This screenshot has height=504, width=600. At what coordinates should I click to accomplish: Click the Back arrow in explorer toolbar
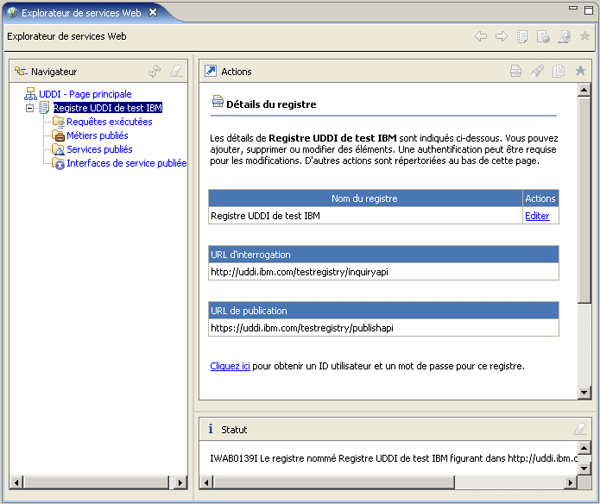tap(481, 37)
